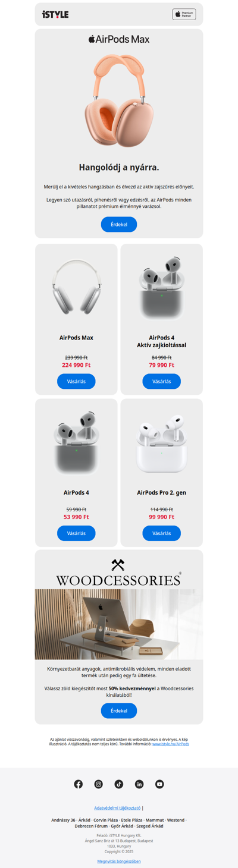Buy AirPods 4 with active noise cancellation
238x868 pixels.
point(162,381)
